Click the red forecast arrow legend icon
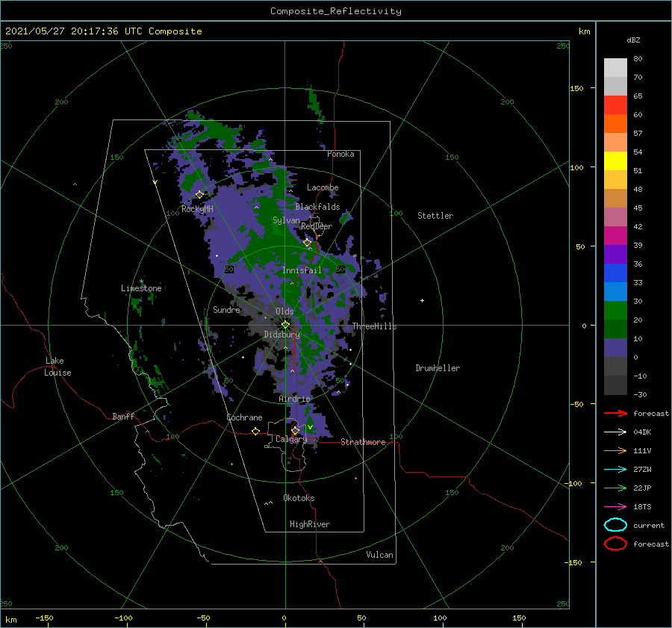This screenshot has height=628, width=672. (x=615, y=413)
